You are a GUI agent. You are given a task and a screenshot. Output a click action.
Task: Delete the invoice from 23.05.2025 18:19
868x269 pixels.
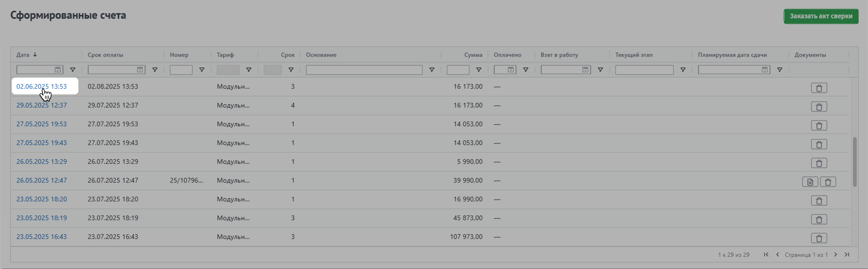click(x=819, y=219)
